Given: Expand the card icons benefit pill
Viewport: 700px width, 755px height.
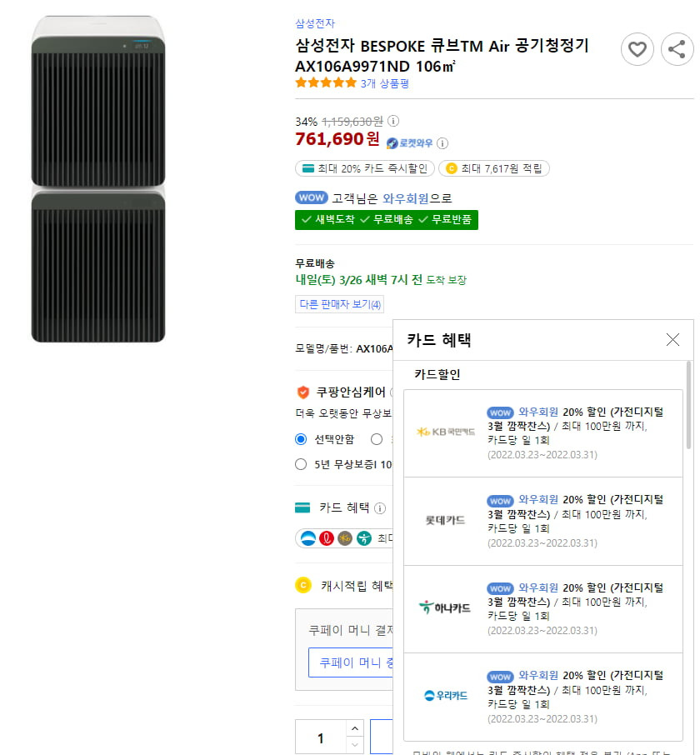Looking at the screenshot, I should [343, 538].
